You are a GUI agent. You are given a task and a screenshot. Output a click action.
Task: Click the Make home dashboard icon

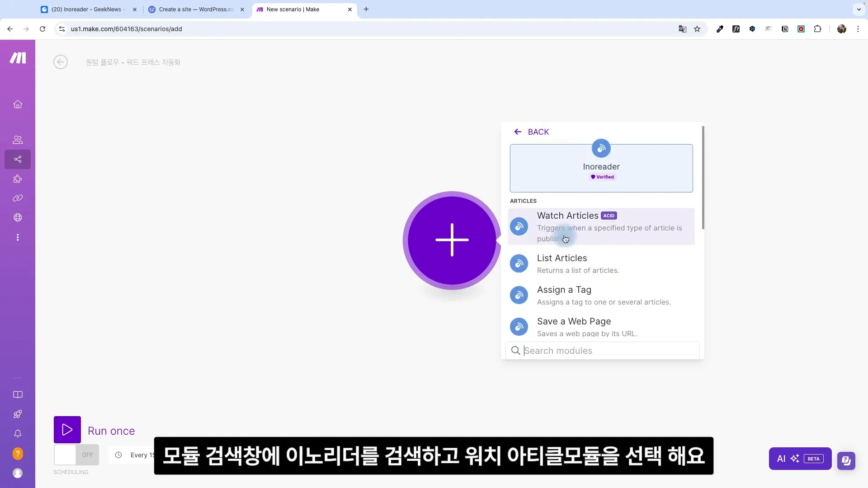point(17,105)
